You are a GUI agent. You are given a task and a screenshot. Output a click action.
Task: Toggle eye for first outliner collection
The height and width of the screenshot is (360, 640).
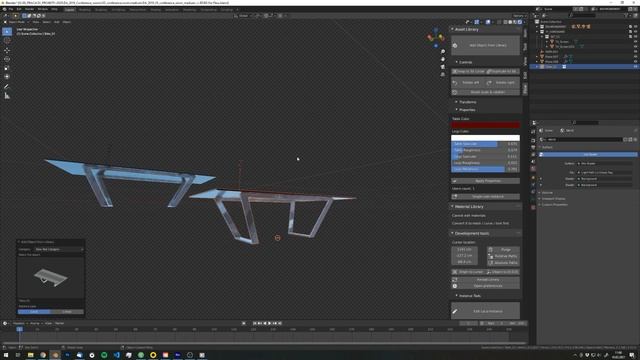point(636,27)
